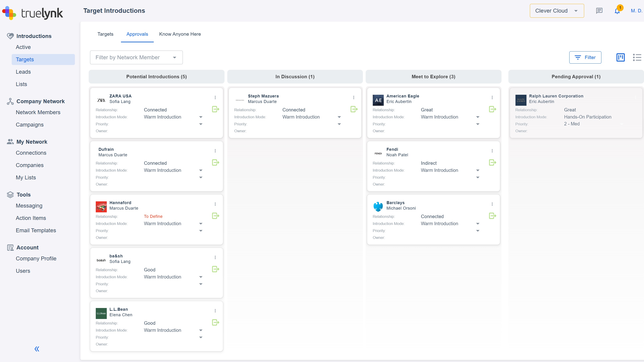Open Action Items in sidebar
Screen dimensions: 644x362
[x=31, y=218]
